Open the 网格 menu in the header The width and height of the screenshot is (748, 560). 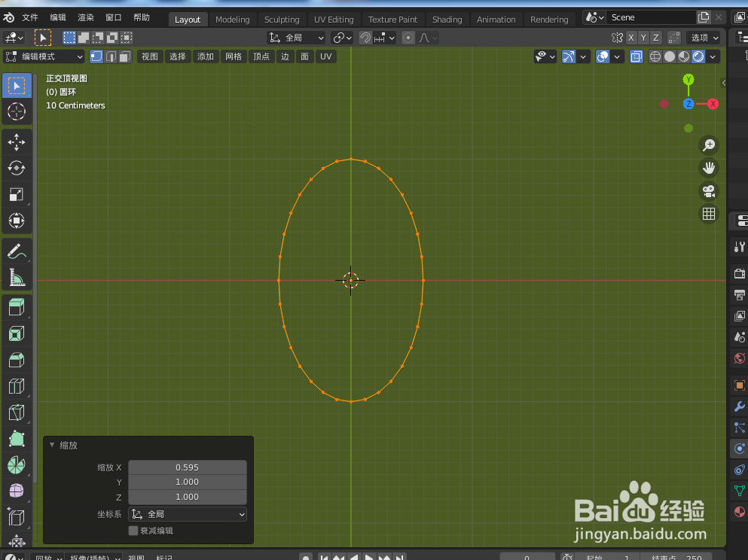(x=233, y=56)
